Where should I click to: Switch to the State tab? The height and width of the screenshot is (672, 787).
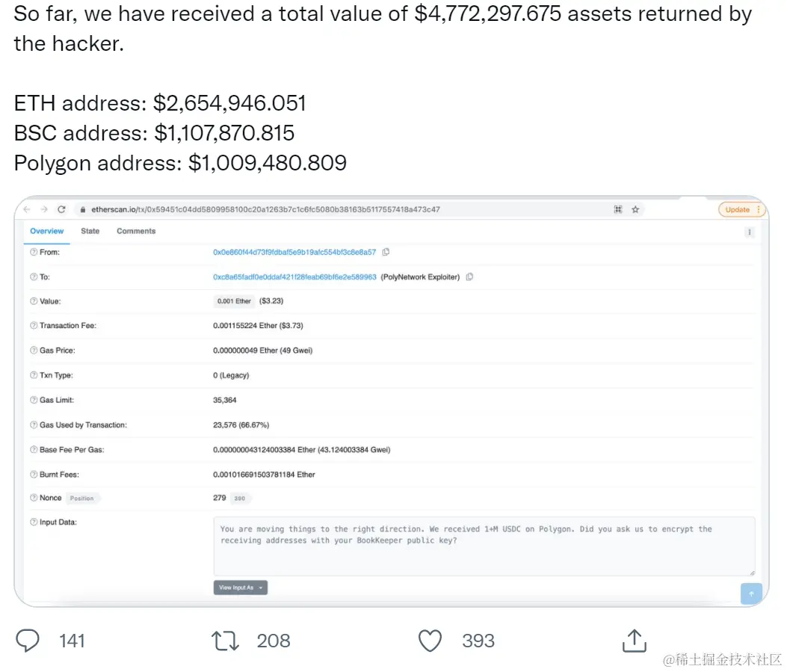[90, 232]
